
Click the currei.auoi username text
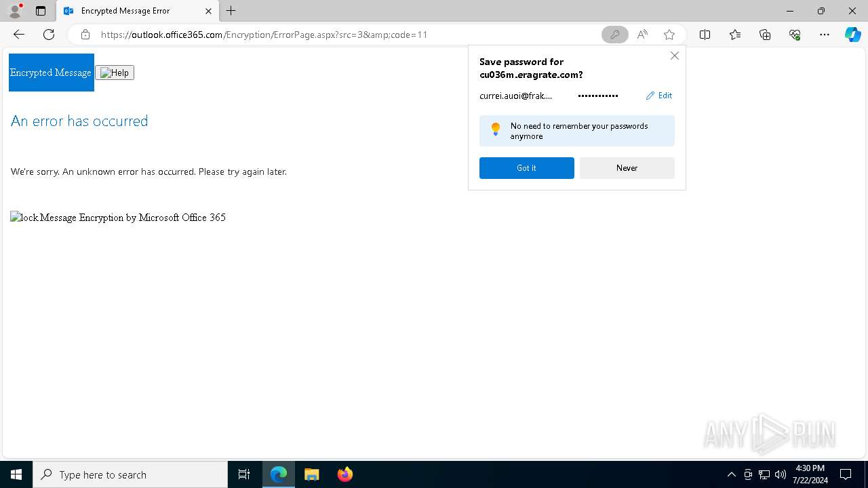coord(515,96)
